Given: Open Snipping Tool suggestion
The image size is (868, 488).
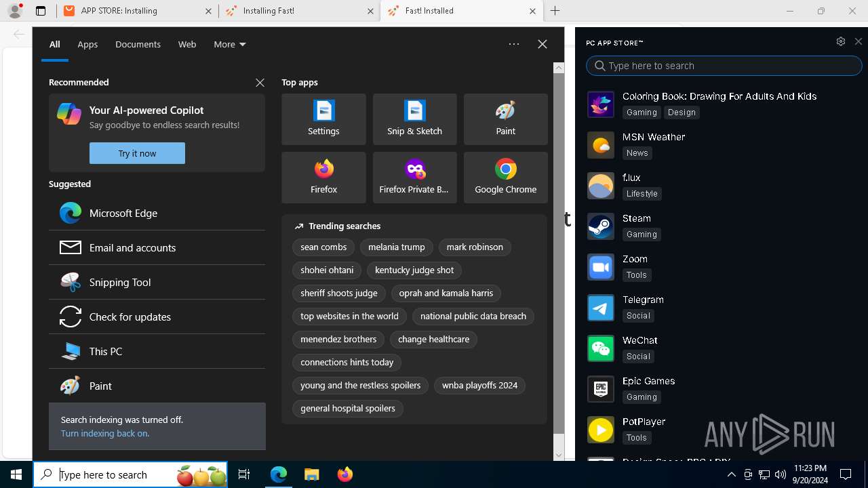Looking at the screenshot, I should [157, 282].
